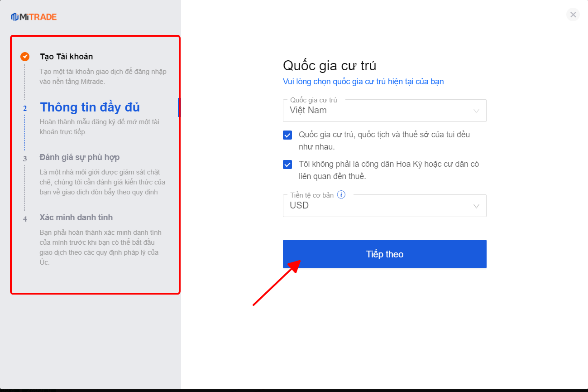Click the MiTrade logo
Viewport: 588px width, 392px height.
[x=34, y=17]
